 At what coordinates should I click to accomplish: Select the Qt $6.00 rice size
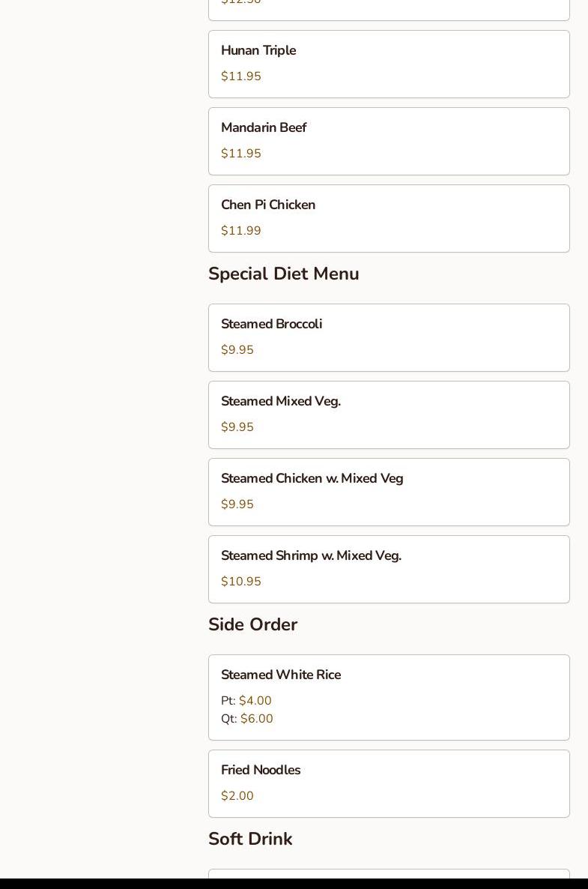(x=247, y=719)
